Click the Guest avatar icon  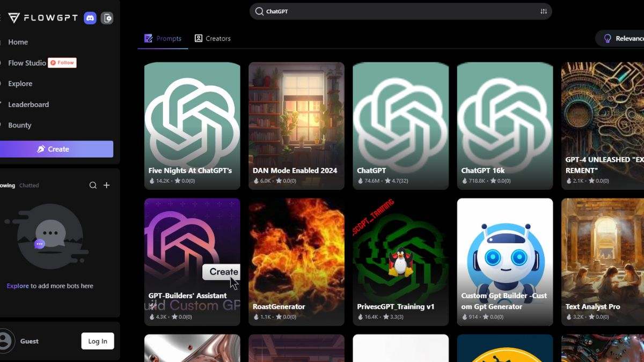coord(5,341)
